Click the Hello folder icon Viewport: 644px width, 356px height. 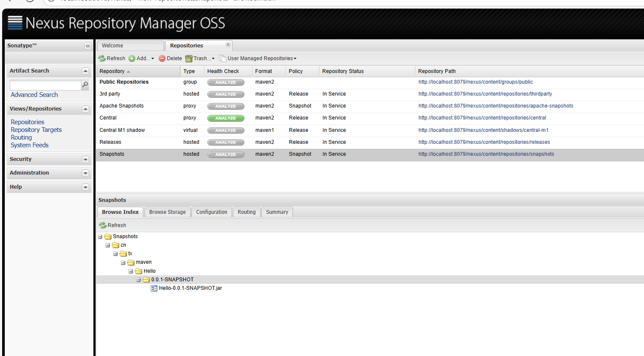(139, 271)
